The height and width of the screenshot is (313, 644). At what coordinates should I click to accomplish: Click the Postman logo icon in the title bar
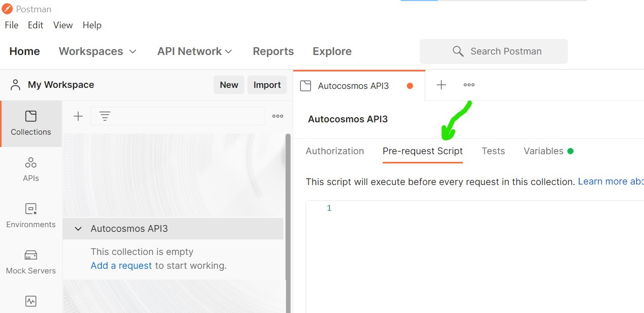coord(7,9)
